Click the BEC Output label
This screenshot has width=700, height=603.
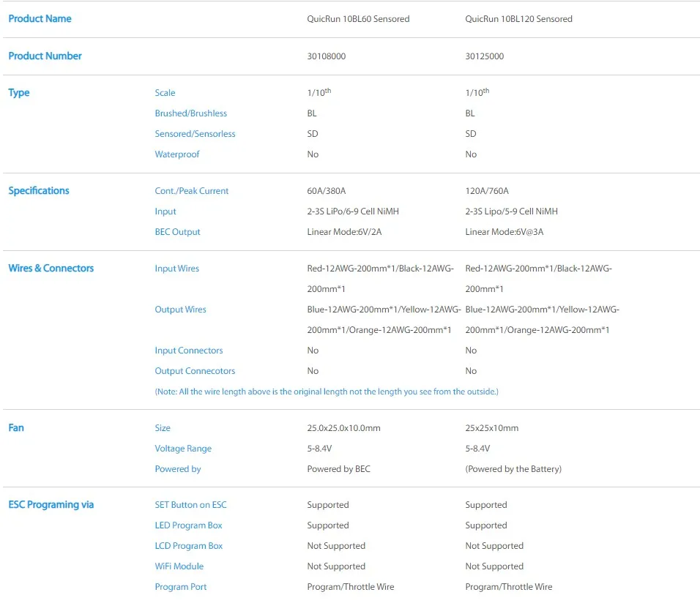click(177, 232)
